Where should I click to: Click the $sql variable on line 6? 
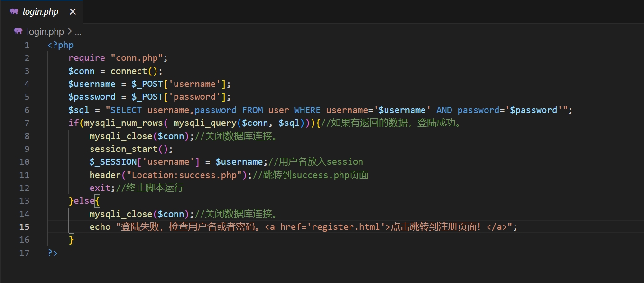[x=79, y=110]
